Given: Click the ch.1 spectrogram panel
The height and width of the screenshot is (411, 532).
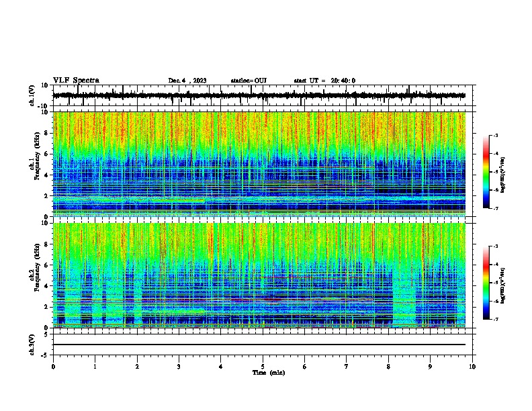Looking at the screenshot, I should 259,164.
